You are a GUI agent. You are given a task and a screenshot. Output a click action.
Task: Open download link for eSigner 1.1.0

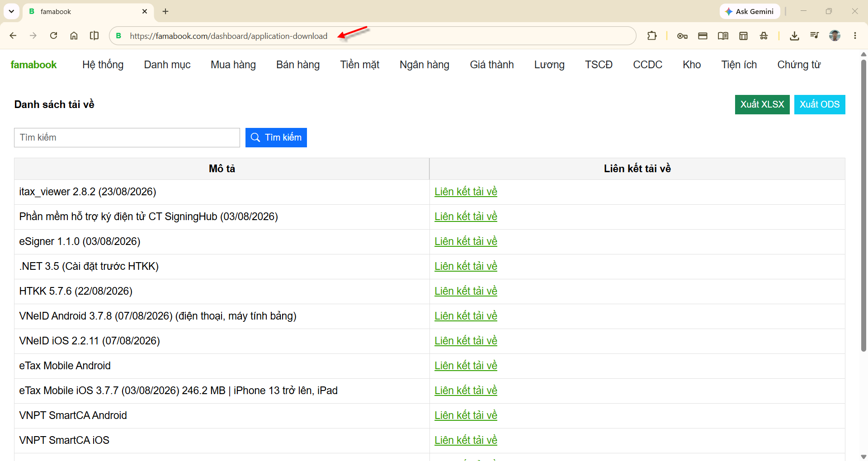point(466,241)
